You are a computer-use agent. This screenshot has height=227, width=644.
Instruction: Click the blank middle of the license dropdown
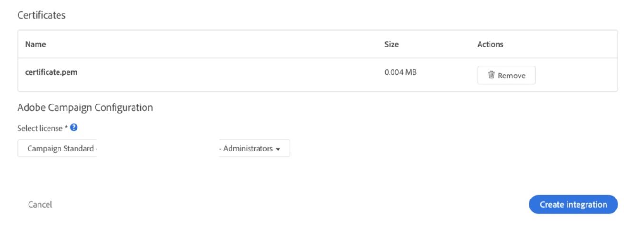point(158,148)
